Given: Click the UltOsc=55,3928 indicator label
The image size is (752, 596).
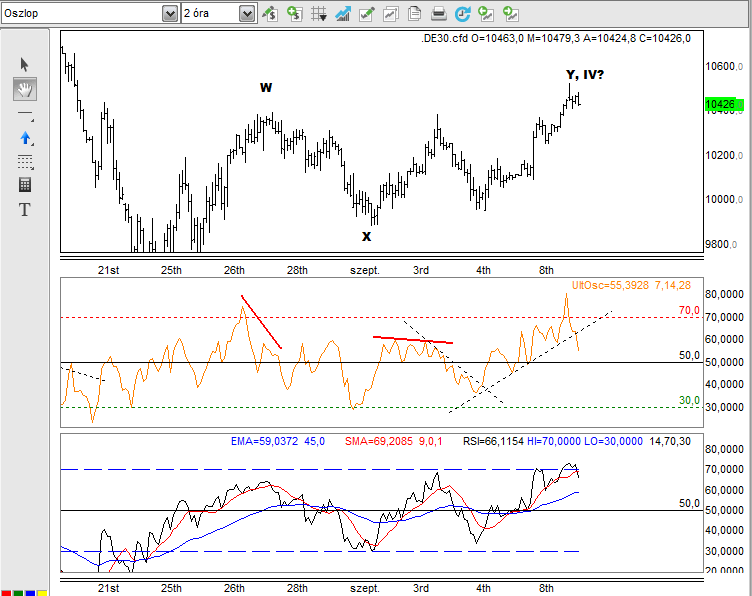Looking at the screenshot, I should pyautogui.click(x=610, y=285).
